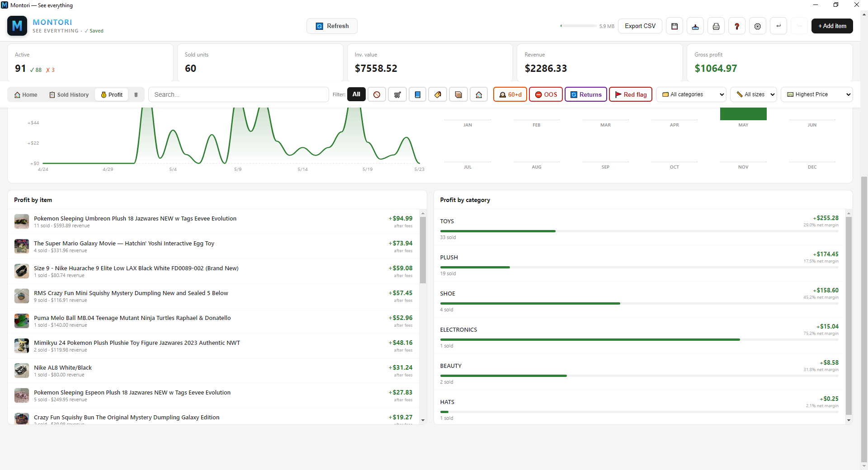Click the Profit by category scrollbar up arrow

(x=849, y=213)
